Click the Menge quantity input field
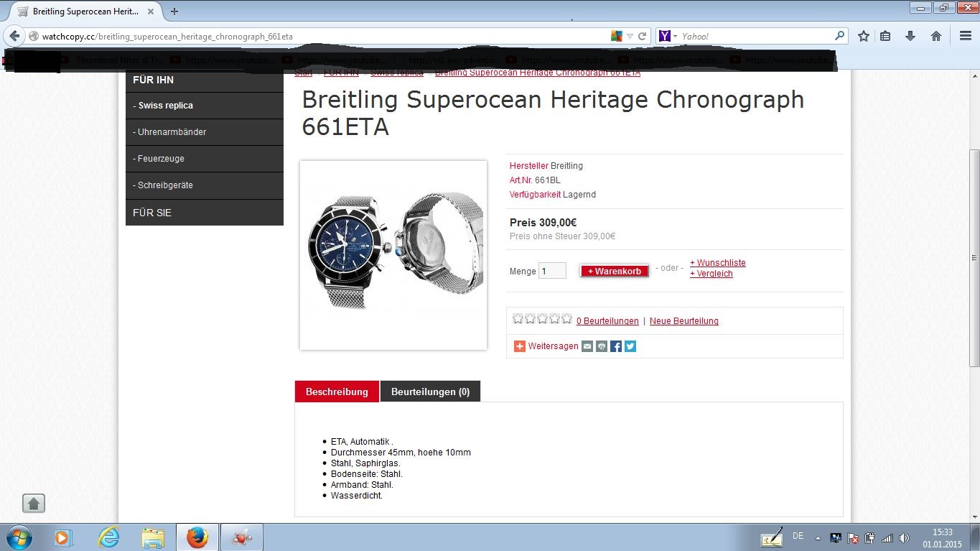The width and height of the screenshot is (980, 551). click(x=552, y=271)
